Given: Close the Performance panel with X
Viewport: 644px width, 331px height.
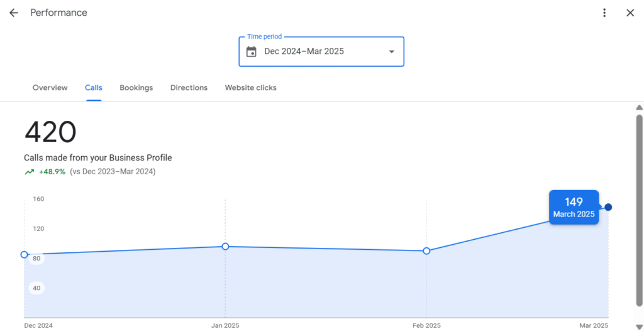Looking at the screenshot, I should tap(630, 13).
